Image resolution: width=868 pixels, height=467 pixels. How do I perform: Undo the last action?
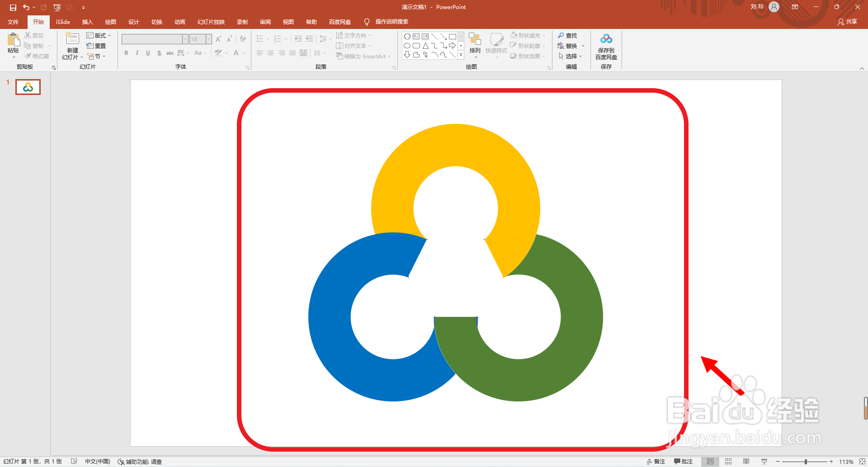pos(26,7)
